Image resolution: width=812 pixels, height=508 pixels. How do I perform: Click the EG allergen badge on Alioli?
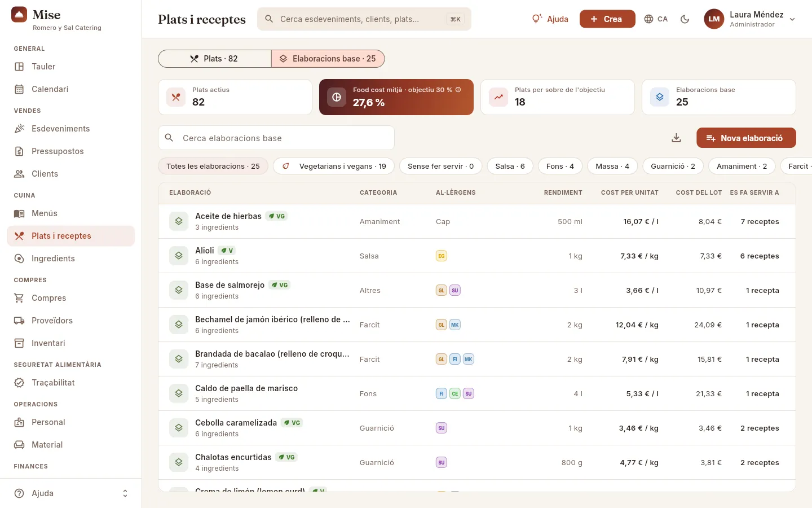pyautogui.click(x=442, y=256)
